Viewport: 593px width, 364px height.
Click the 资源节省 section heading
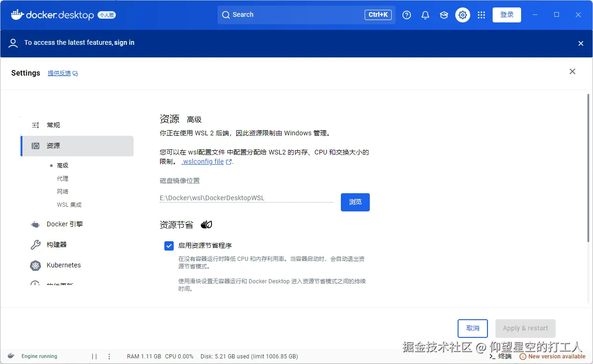176,225
